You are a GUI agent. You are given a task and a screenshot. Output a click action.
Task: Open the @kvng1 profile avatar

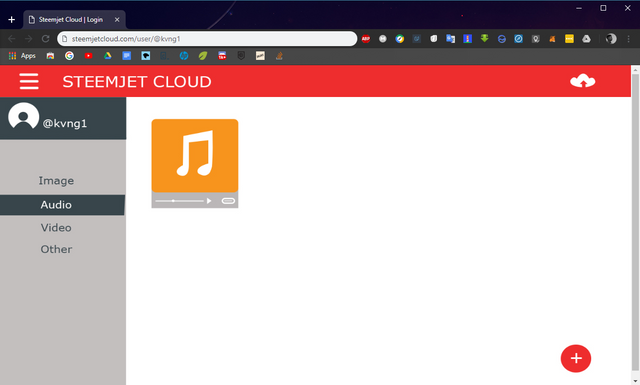pos(23,116)
